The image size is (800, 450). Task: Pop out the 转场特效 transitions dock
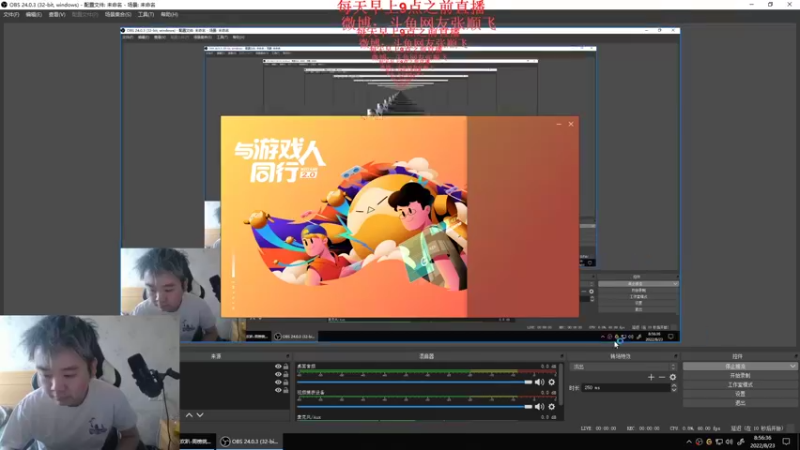click(676, 356)
